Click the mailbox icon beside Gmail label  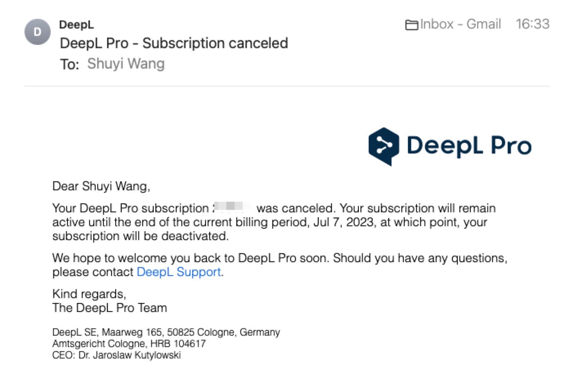pos(412,24)
